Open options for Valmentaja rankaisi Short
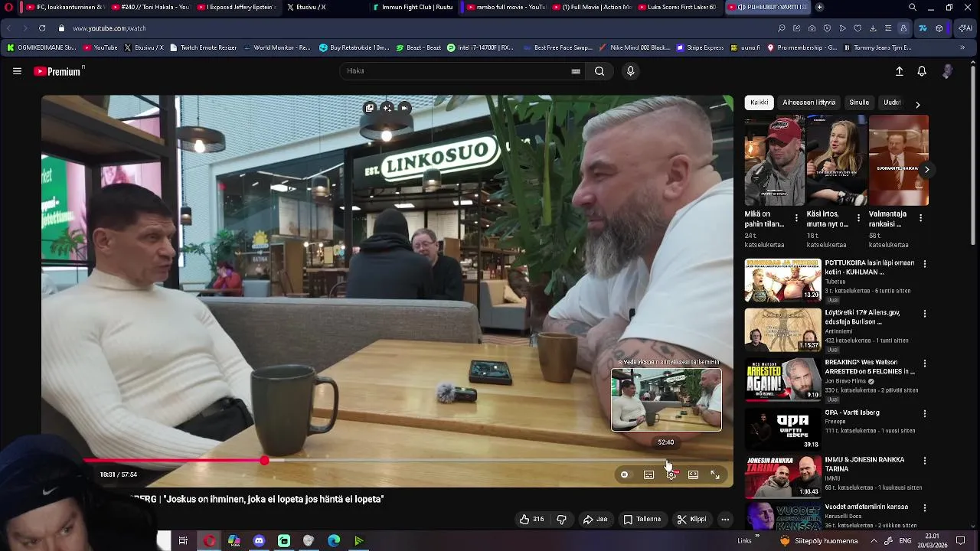Screen dimensions: 980x551 [x=920, y=218]
